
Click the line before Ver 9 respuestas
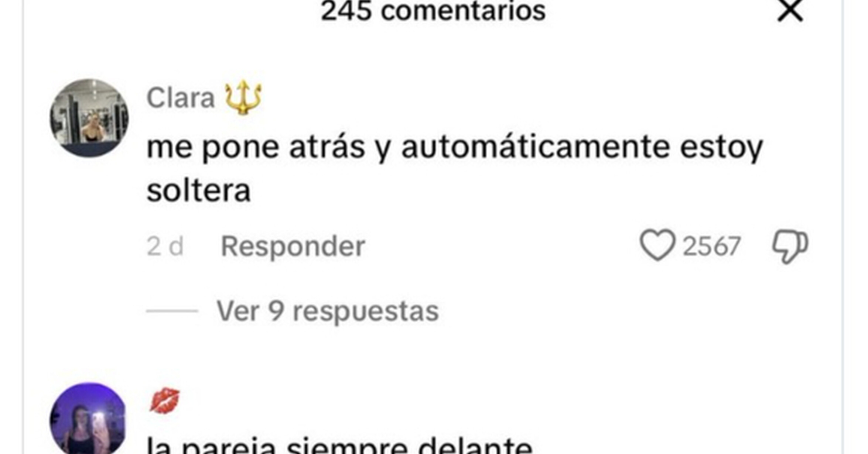172,311
